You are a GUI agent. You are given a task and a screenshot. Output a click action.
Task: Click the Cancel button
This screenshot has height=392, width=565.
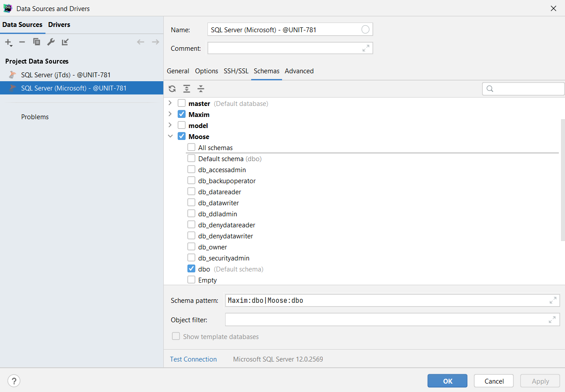494,381
